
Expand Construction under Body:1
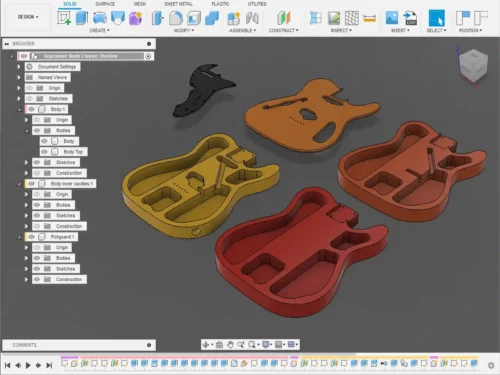26,173
